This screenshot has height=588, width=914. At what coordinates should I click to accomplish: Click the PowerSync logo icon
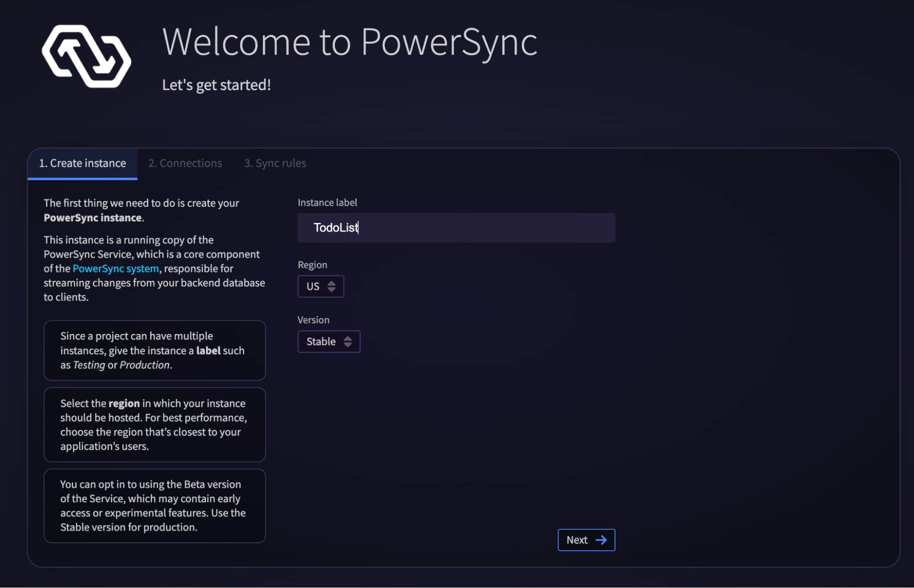(86, 56)
